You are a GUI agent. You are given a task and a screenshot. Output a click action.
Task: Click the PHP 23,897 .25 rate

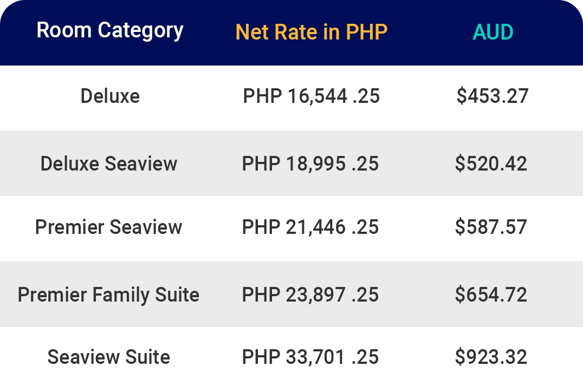point(310,295)
